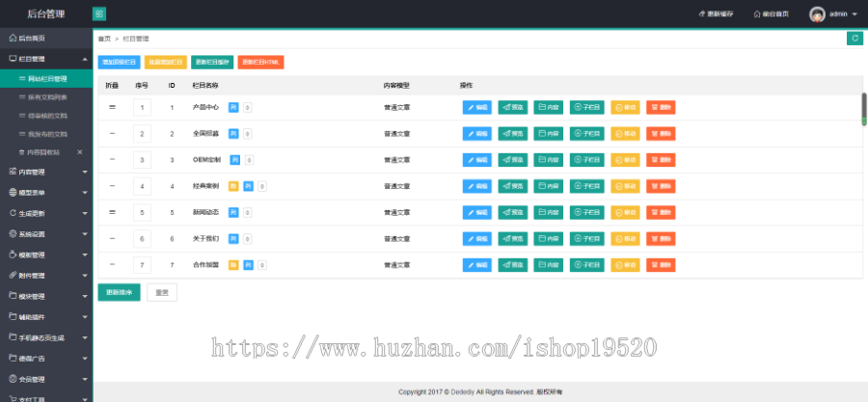Image resolution: width=868 pixels, height=402 pixels.
Task: Open 内容 for the 经典案例 row
Action: pyautogui.click(x=548, y=186)
